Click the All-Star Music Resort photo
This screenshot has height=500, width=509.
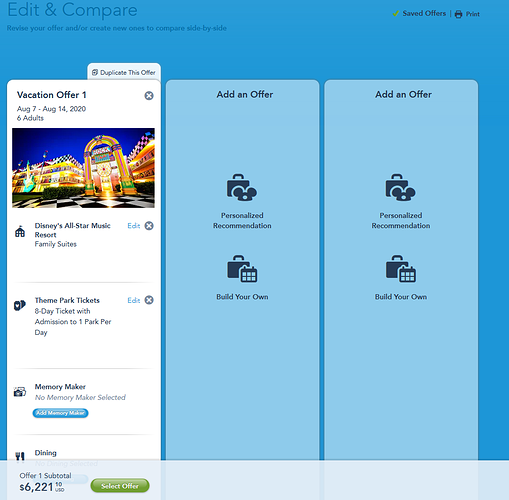83,168
